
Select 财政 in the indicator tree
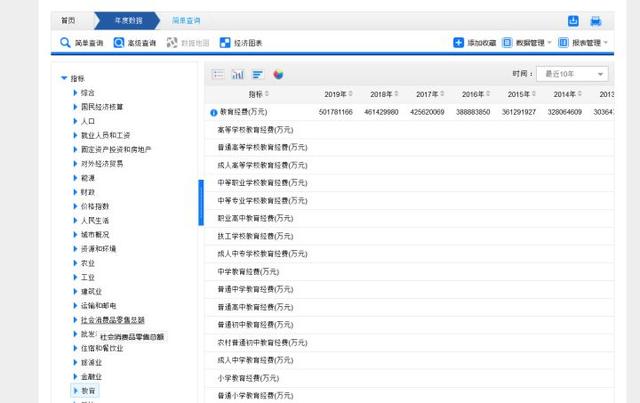click(88, 192)
